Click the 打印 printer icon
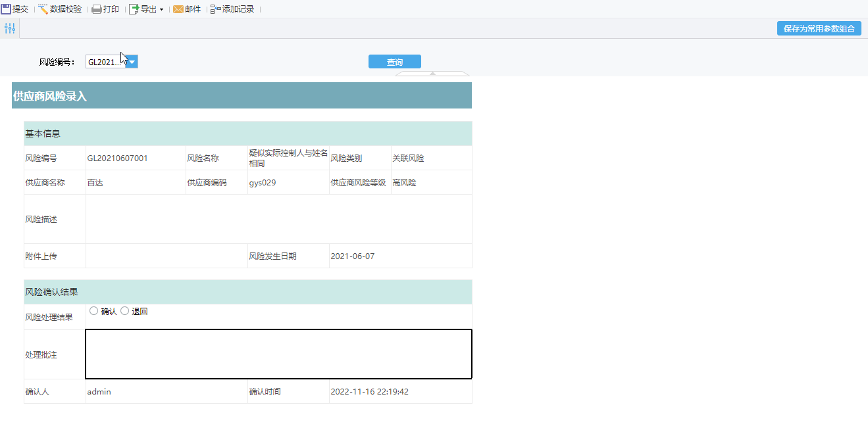Viewport: 868px width, 432px height. click(97, 9)
